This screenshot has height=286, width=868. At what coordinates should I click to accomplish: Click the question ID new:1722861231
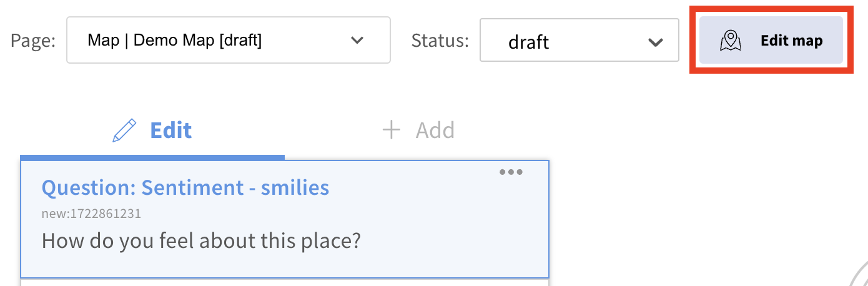point(91,214)
